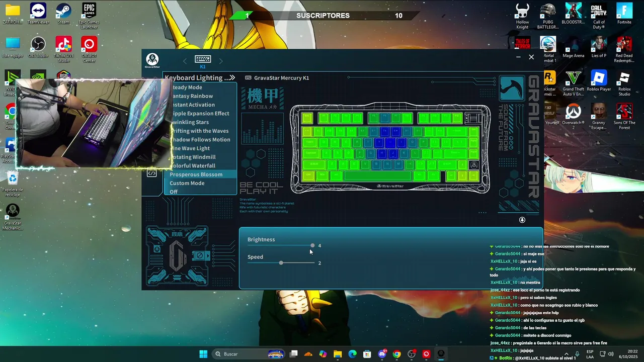Click the Brightness slider handle
Viewport: 644px width, 362px height.
312,245
